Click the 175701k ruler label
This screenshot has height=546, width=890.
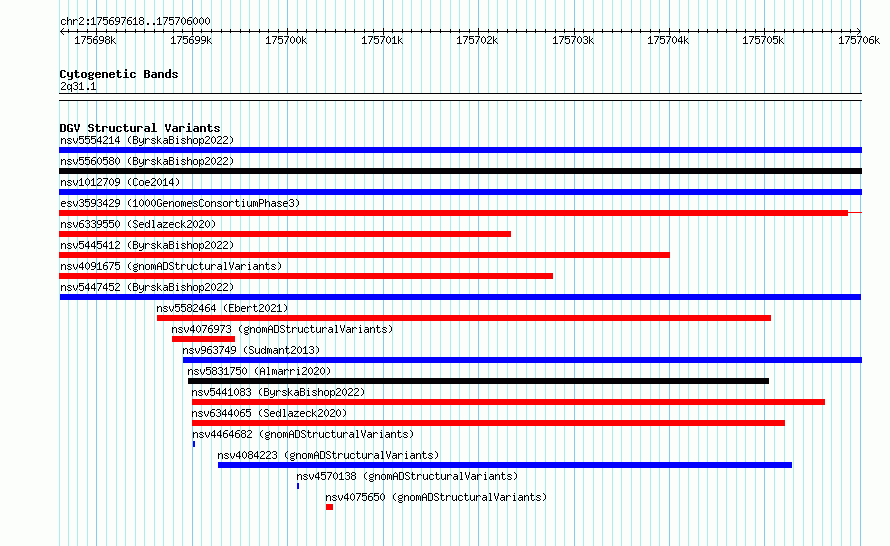[382, 40]
